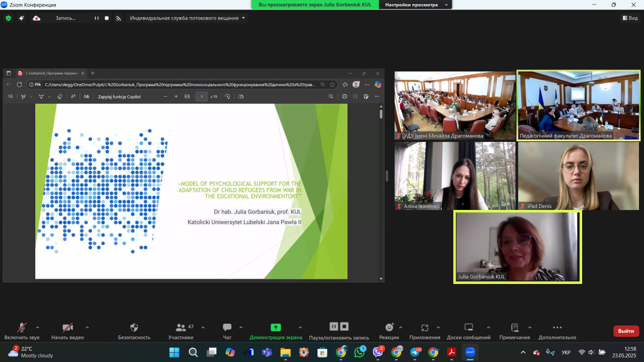Image resolution: width=644 pixels, height=362 pixels.
Task: Click the shared browser address bar
Action: tap(182, 85)
